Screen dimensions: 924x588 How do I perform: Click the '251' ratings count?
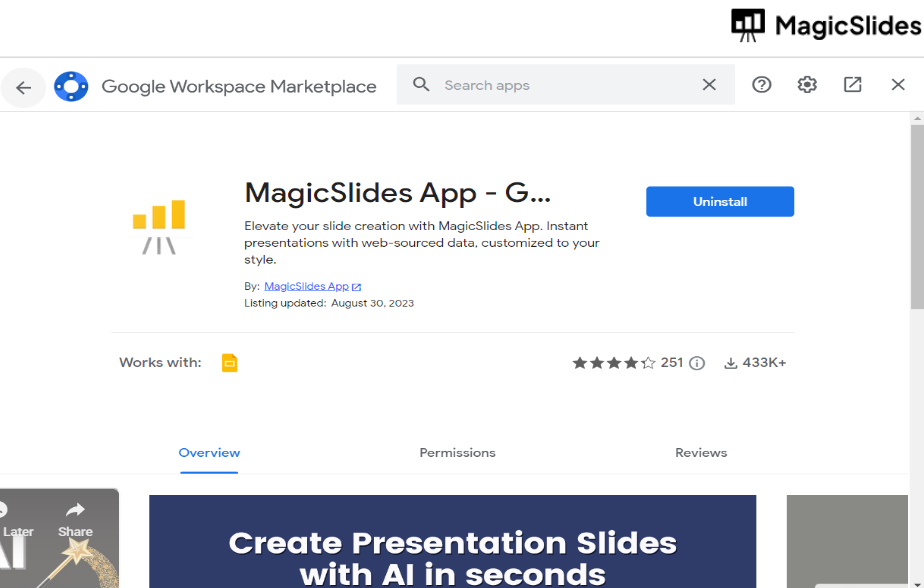tap(671, 362)
